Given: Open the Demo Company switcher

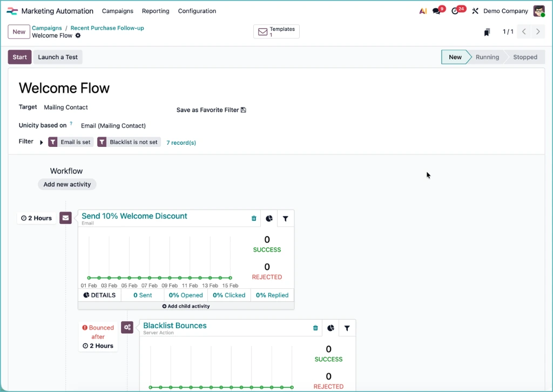Looking at the screenshot, I should pos(505,11).
